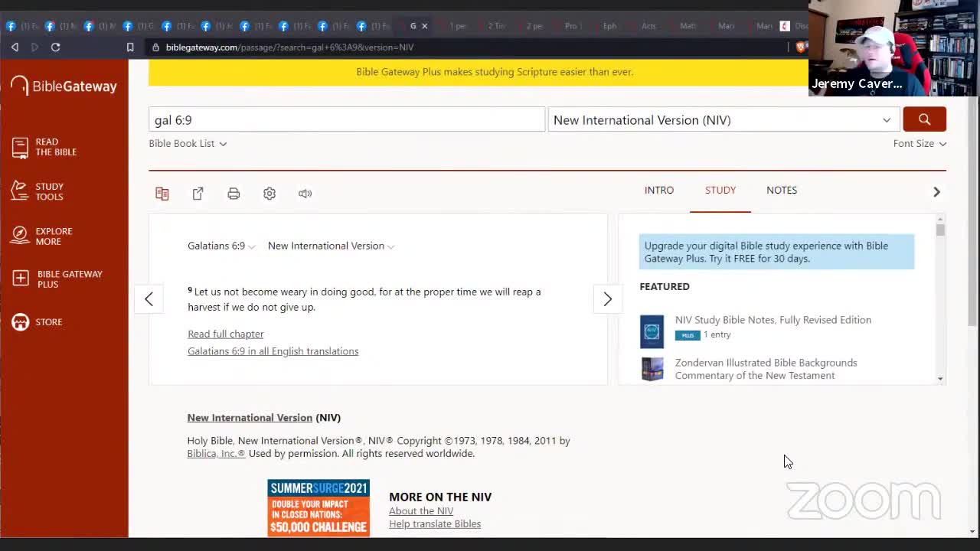Open the Bible version dropdown selector
Image resolution: width=980 pixels, height=551 pixels.
[x=722, y=120]
